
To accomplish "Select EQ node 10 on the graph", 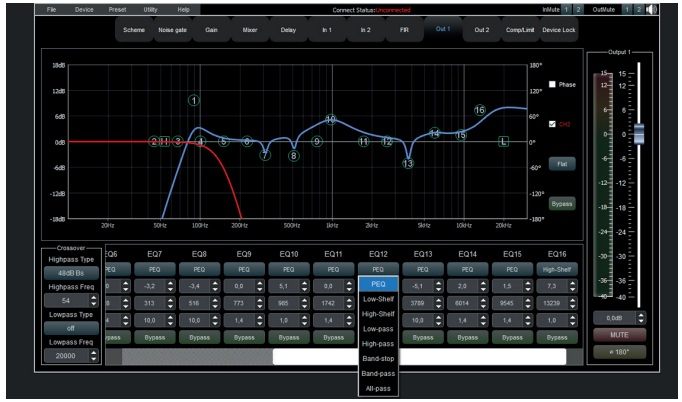I will tap(331, 120).
